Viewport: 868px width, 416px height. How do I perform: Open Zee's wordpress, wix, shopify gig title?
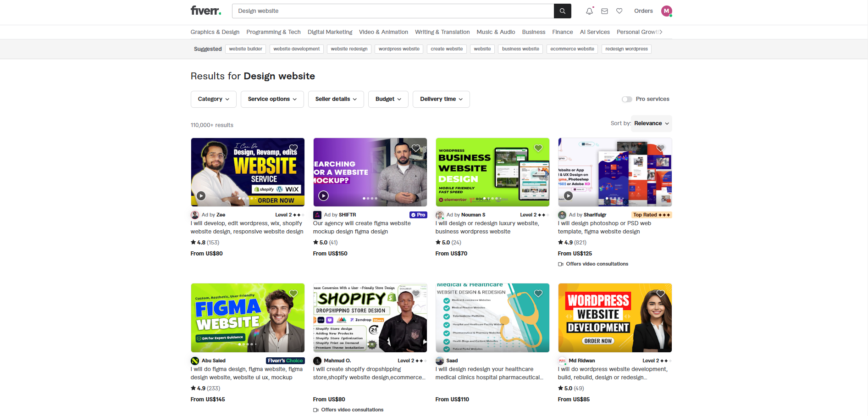pos(247,227)
